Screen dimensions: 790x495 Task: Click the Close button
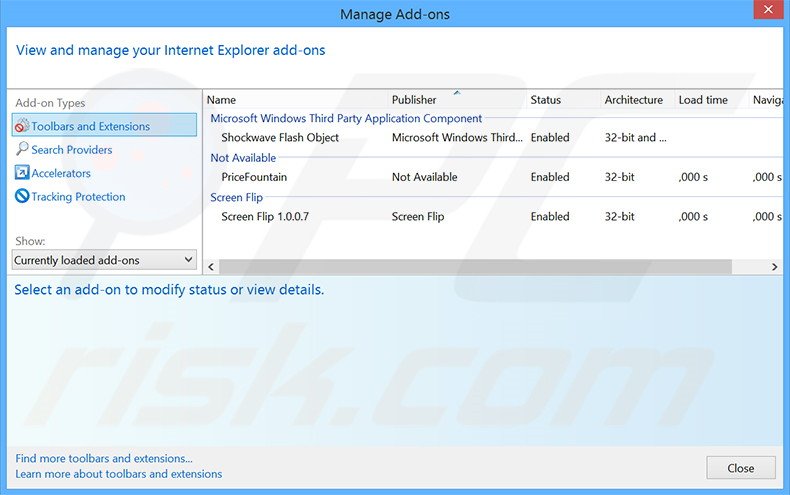[741, 468]
